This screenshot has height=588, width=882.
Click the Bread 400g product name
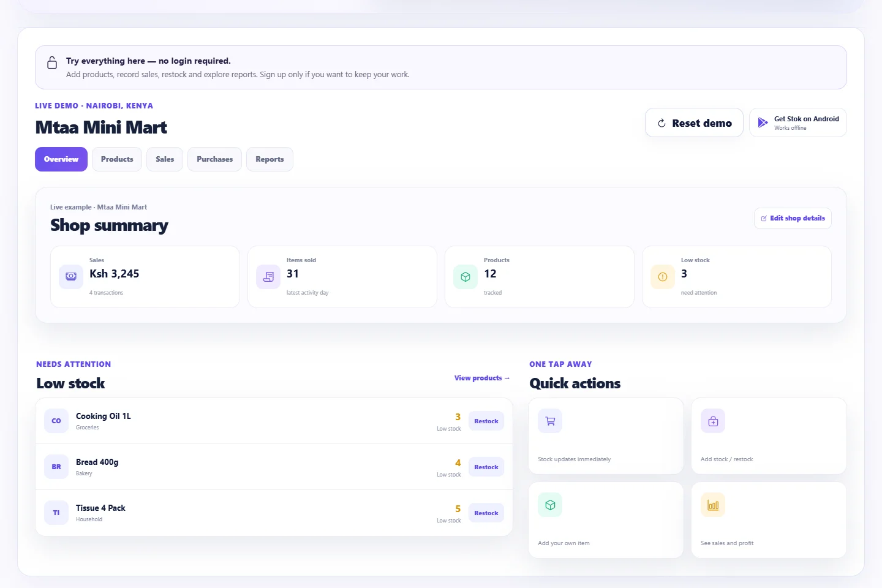(97, 462)
